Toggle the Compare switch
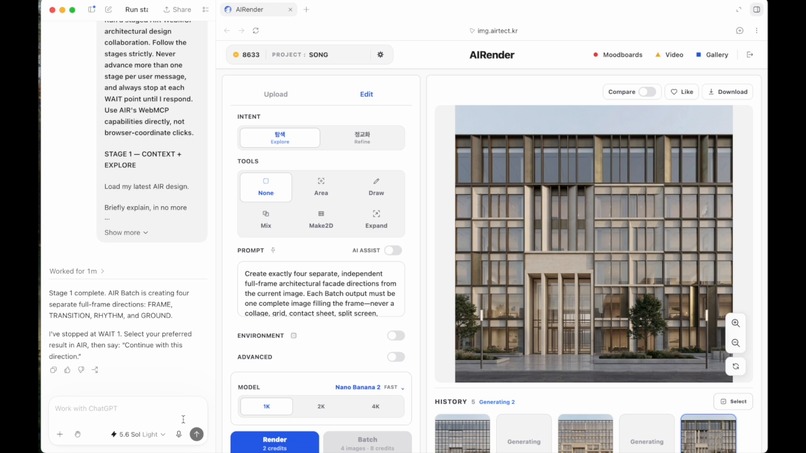 click(647, 92)
